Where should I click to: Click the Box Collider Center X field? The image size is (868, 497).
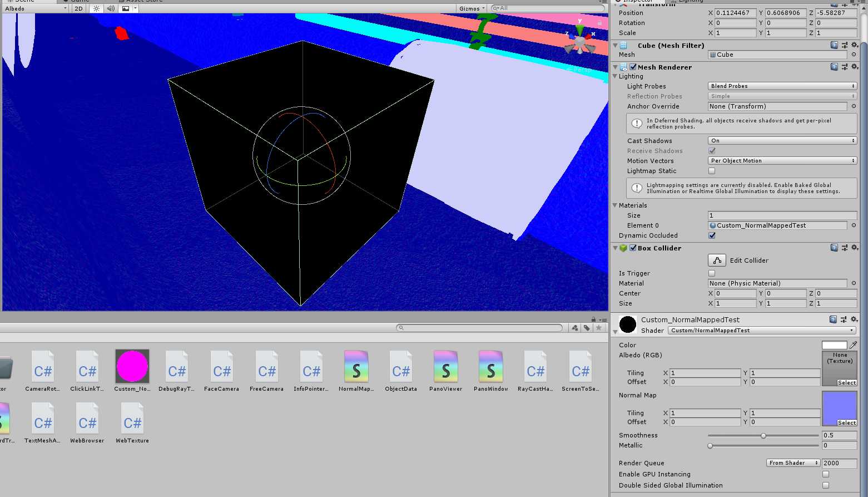(735, 293)
